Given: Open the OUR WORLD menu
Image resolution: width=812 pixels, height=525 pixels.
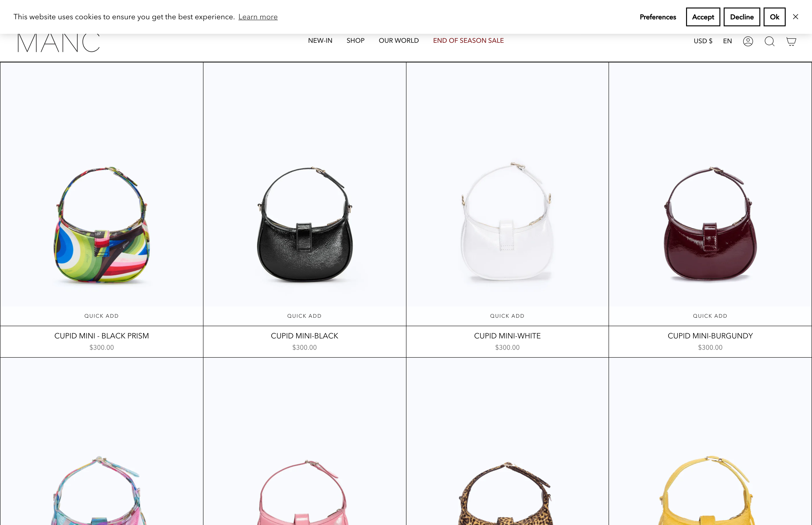Looking at the screenshot, I should click(x=399, y=41).
